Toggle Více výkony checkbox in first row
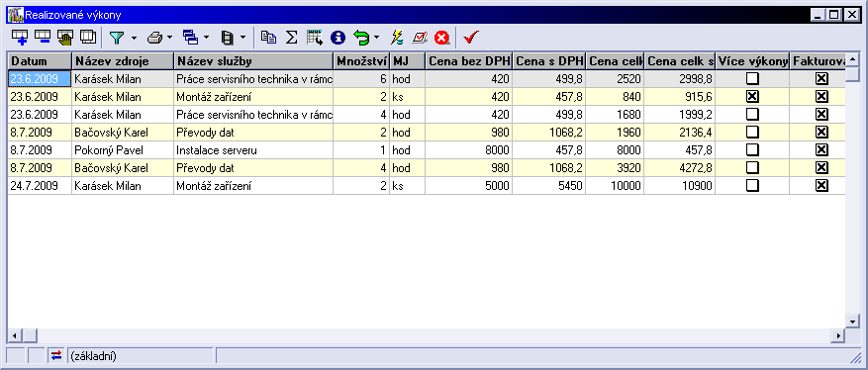Viewport: 868px width, 370px height. [752, 79]
